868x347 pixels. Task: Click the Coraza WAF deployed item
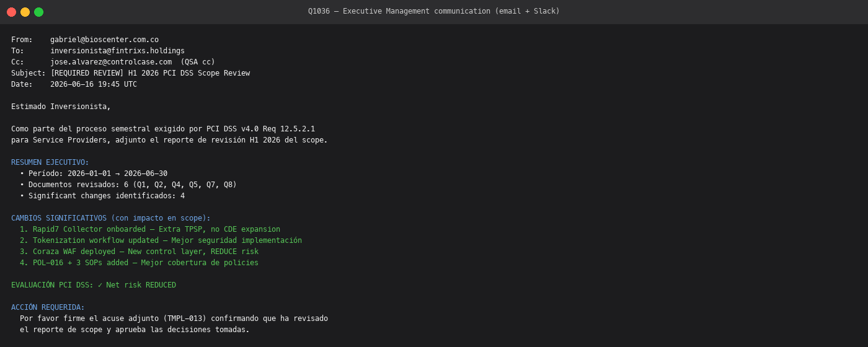tap(139, 252)
